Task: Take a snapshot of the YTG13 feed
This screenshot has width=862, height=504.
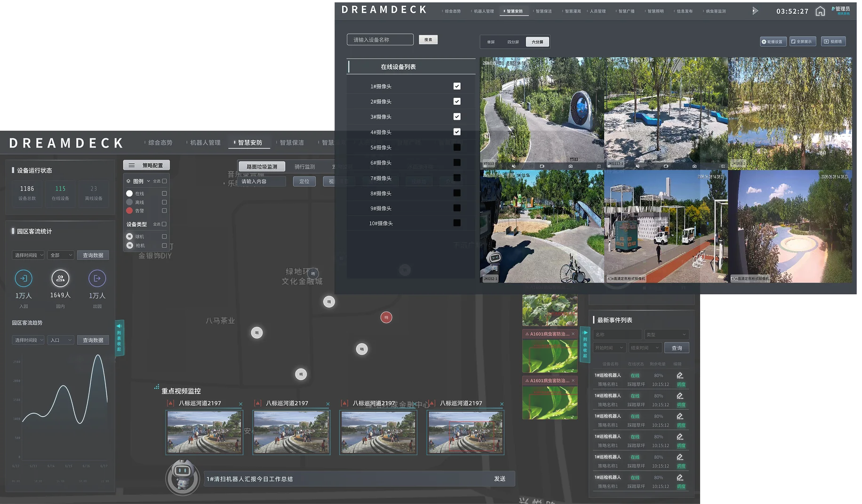Action: tap(570, 166)
